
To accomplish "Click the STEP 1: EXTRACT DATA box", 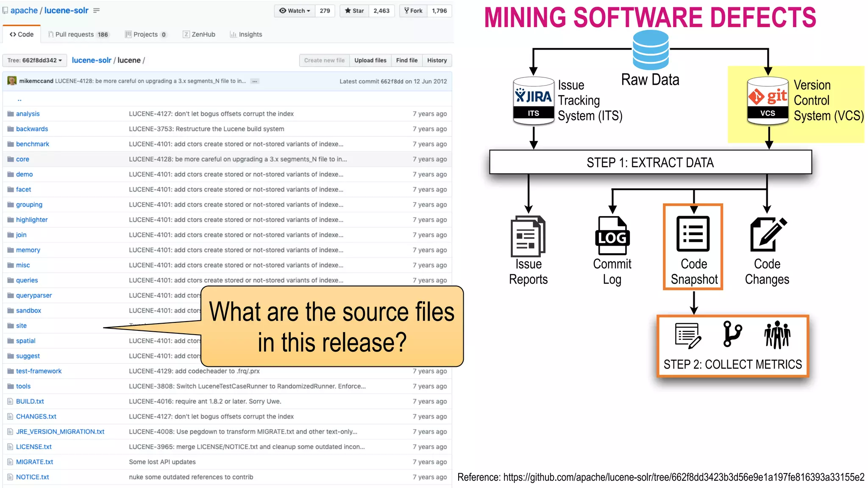I will pyautogui.click(x=651, y=162).
